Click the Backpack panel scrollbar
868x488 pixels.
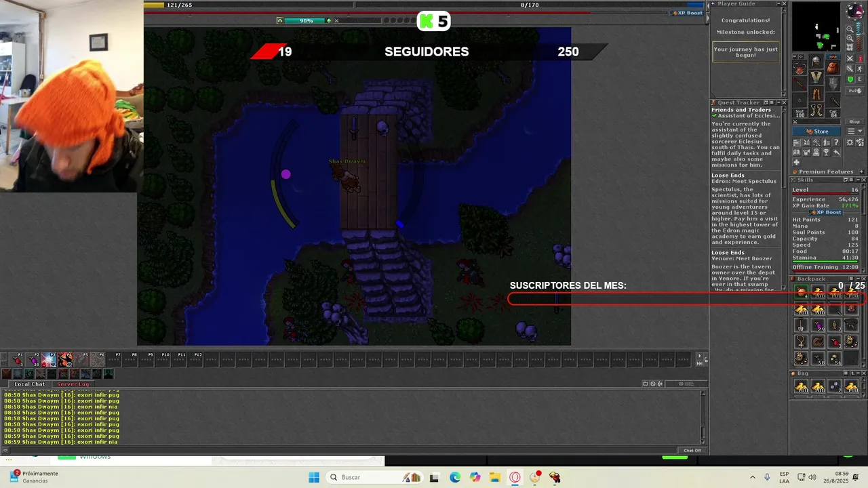[863, 325]
